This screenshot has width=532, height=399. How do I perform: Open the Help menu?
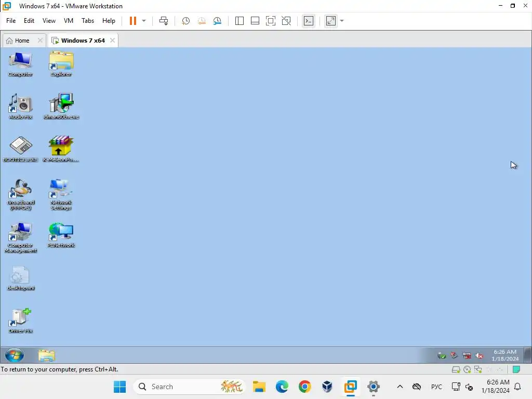pyautogui.click(x=109, y=21)
